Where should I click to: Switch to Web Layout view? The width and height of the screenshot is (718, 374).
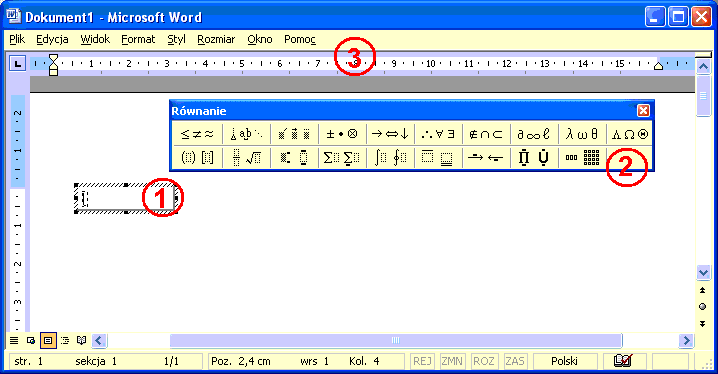[x=31, y=340]
